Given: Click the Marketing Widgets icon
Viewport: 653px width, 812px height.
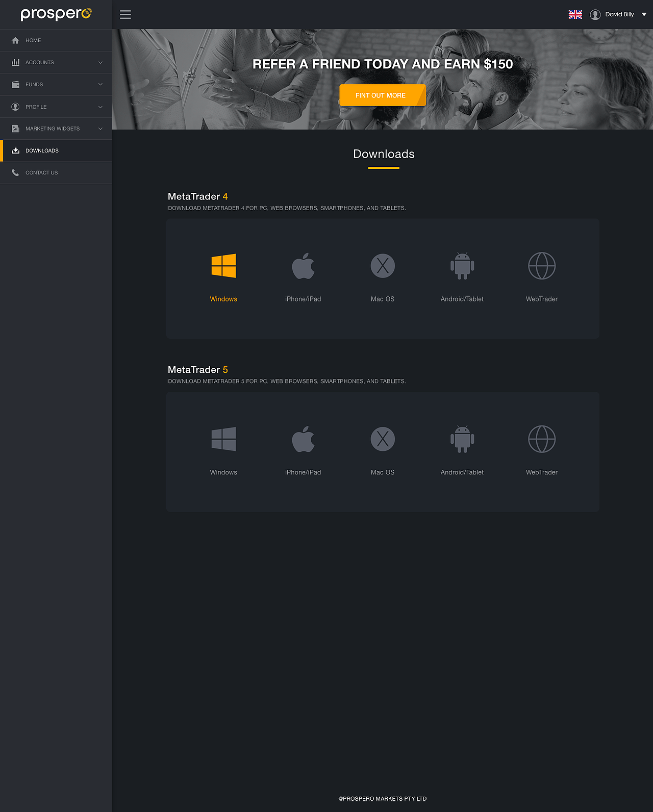Looking at the screenshot, I should [15, 129].
